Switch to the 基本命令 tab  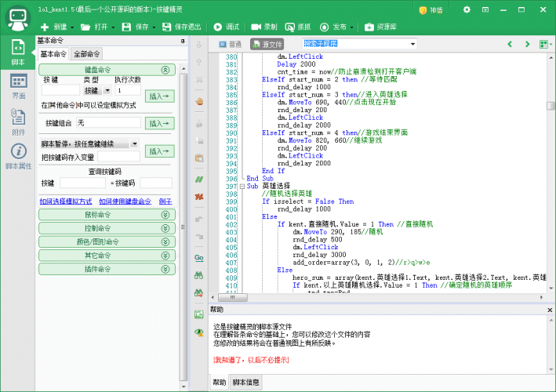(53, 54)
